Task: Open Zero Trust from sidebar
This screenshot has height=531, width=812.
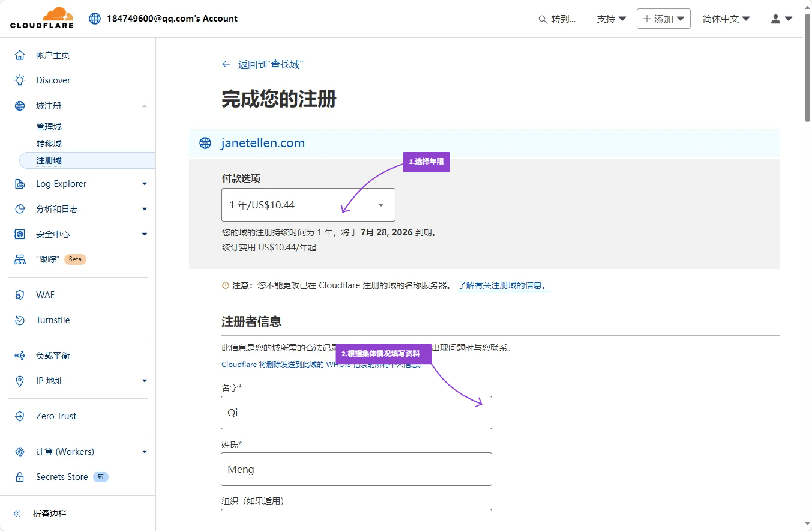Action: pyautogui.click(x=56, y=416)
